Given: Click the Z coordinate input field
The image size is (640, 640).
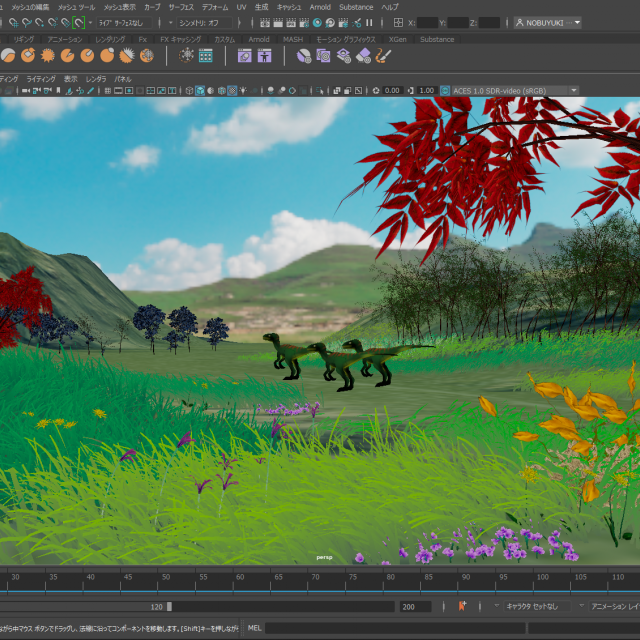Looking at the screenshot, I should tap(489, 23).
